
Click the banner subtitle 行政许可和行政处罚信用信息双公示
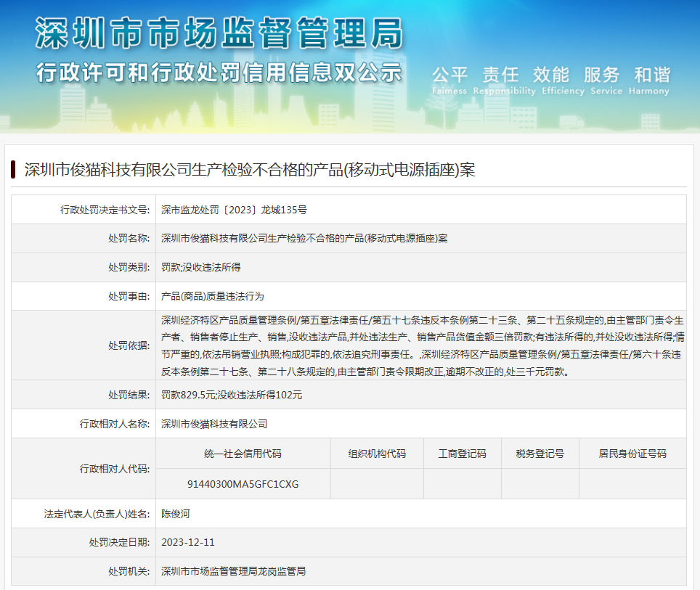pos(219,73)
